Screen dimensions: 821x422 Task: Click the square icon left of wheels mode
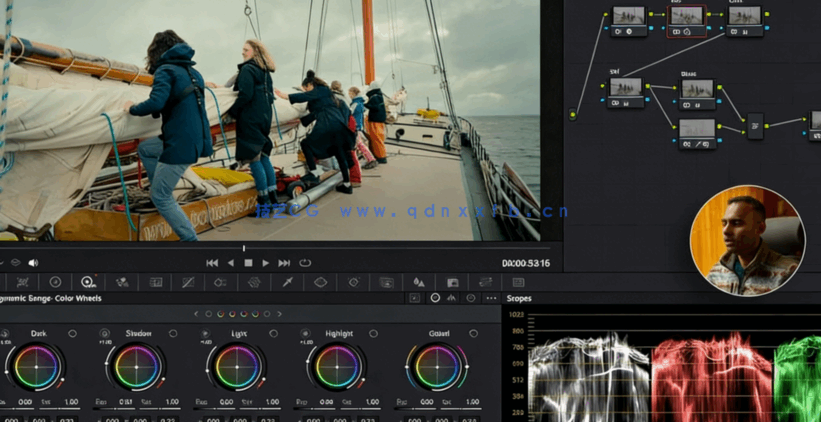[x=414, y=298]
